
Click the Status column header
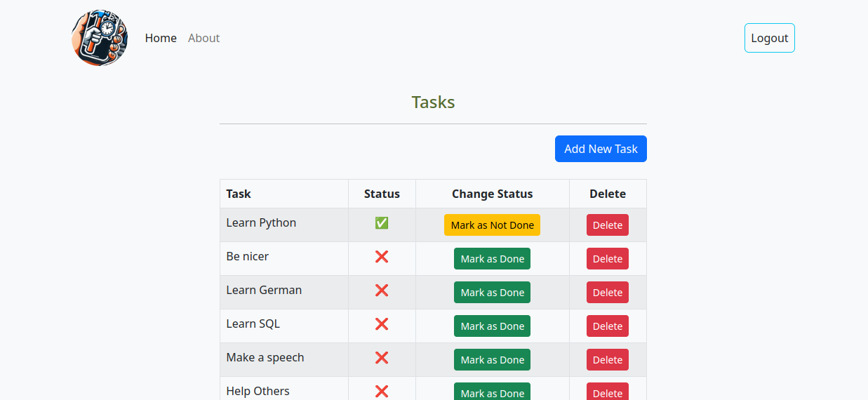[x=382, y=194]
